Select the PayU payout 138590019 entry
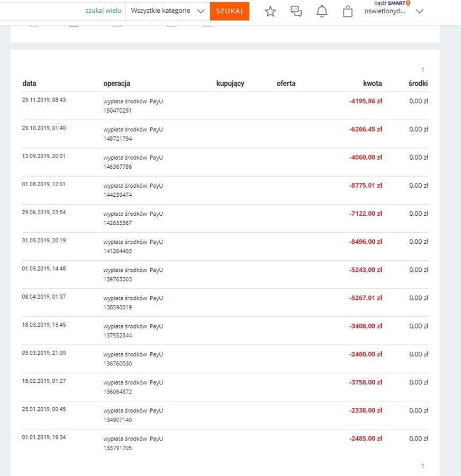The width and height of the screenshot is (461, 476). click(133, 303)
